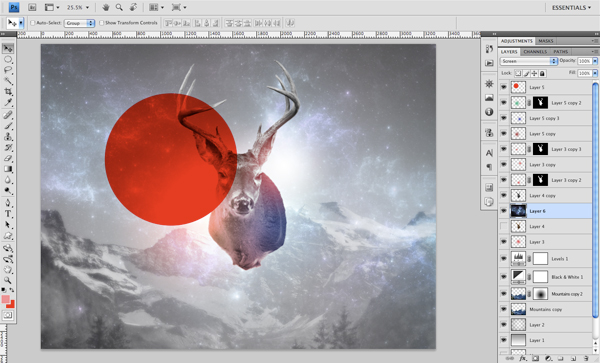Select the Gradient tool
The height and width of the screenshot is (363, 600).
[8, 169]
